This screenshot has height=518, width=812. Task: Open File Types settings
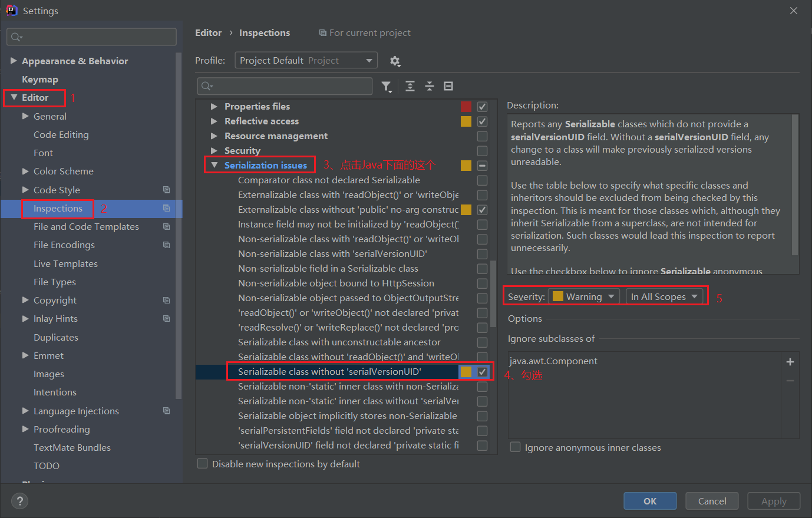point(55,282)
